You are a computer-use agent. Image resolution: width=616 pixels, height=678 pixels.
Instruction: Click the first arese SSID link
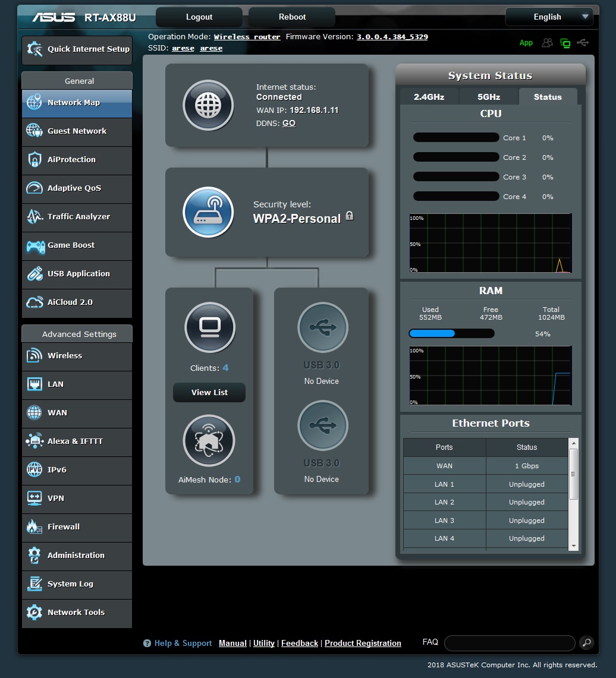(183, 49)
